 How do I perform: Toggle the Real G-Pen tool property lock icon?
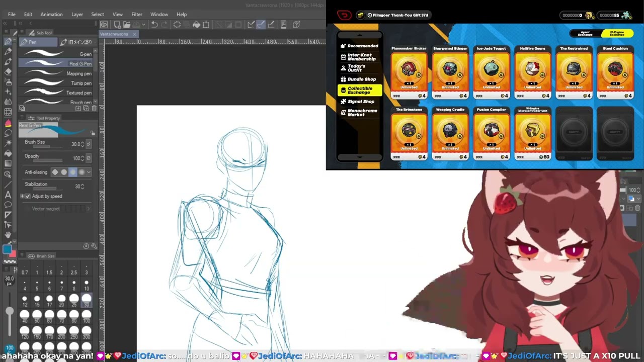tap(93, 133)
